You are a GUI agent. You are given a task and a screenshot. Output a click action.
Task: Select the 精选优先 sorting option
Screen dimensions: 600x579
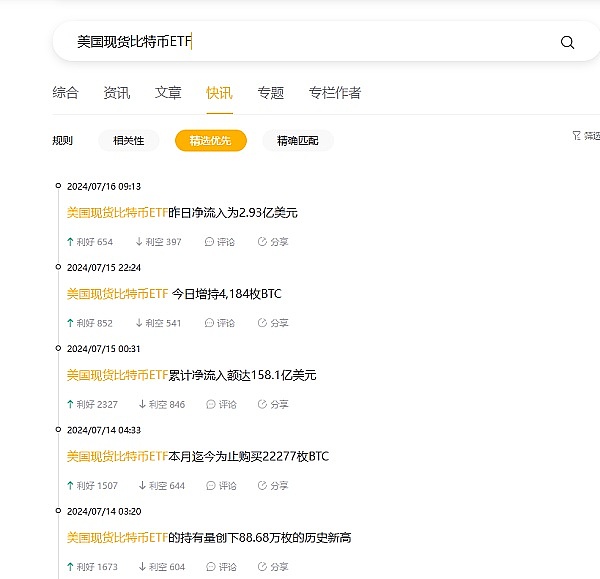coord(210,141)
